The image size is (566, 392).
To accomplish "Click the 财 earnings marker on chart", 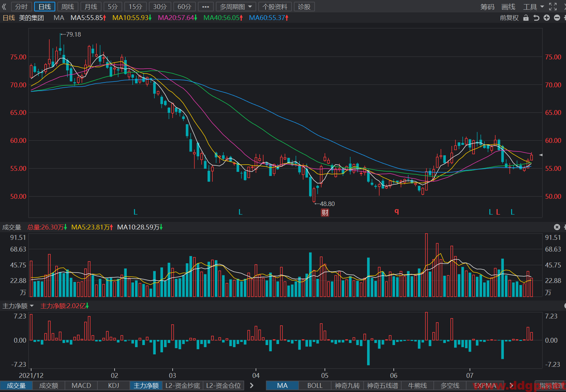I will click(x=325, y=213).
